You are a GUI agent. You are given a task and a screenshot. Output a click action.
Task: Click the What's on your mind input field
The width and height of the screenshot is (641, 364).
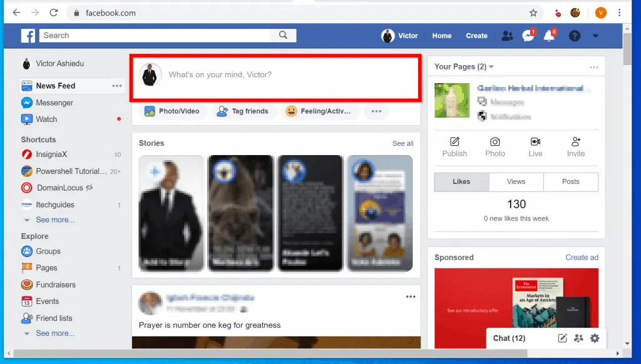coord(275,74)
